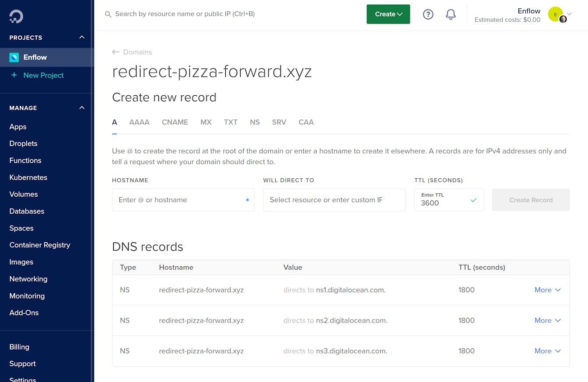The width and height of the screenshot is (588, 382).
Task: Click the Create Record button
Action: pos(531,200)
